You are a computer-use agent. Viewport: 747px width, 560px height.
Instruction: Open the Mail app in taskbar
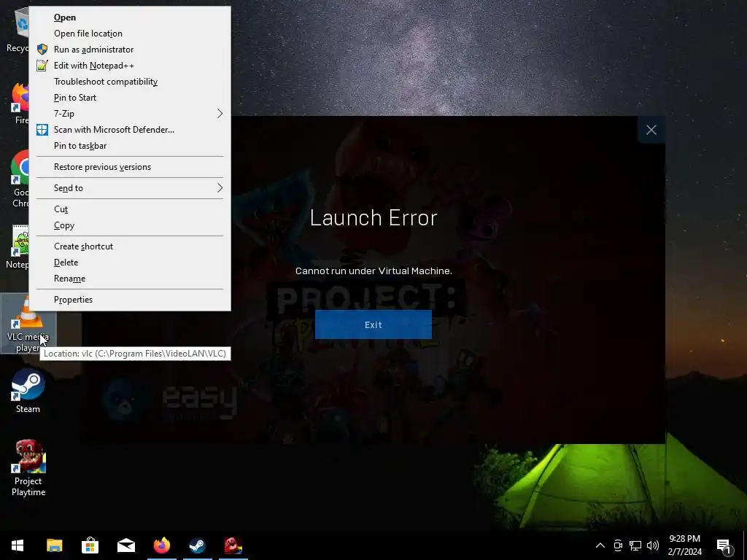point(125,545)
